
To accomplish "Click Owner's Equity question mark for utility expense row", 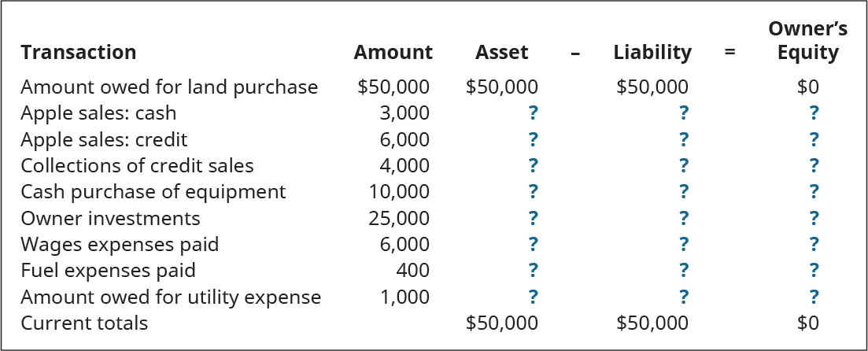I will 814,297.
